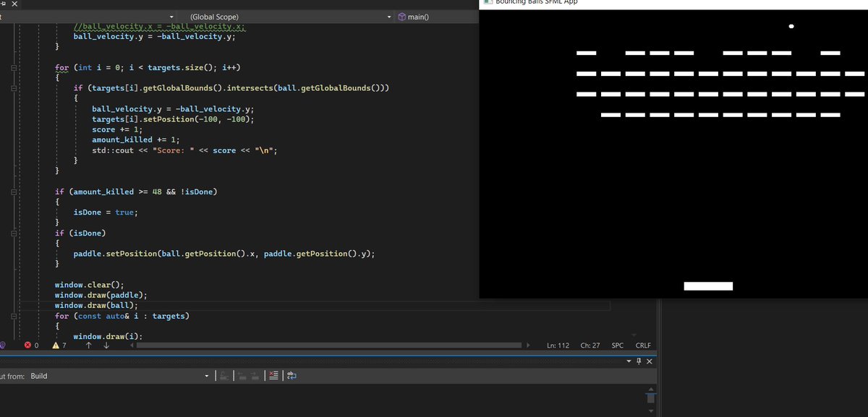The height and width of the screenshot is (417, 868).
Task: Click the Ch: 27 column indicator
Action: (590, 345)
